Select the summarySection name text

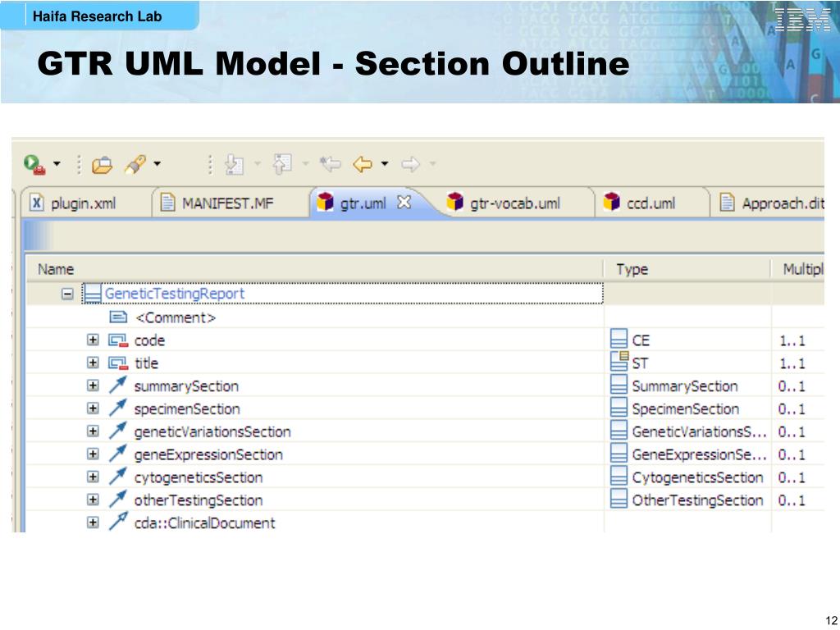pyautogui.click(x=186, y=386)
